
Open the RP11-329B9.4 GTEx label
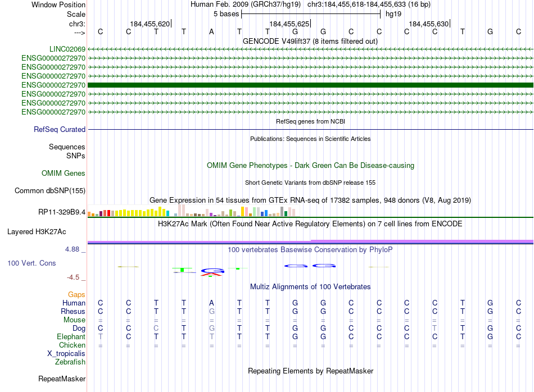click(62, 212)
